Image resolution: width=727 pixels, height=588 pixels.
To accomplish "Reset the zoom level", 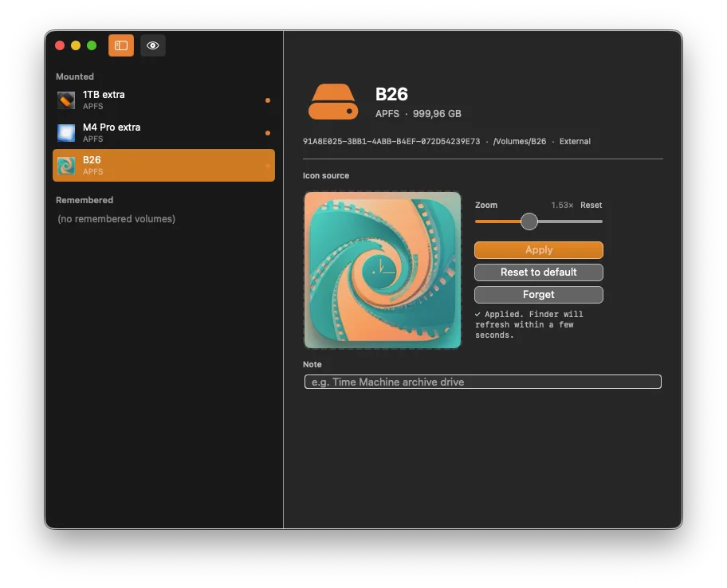I will point(591,206).
